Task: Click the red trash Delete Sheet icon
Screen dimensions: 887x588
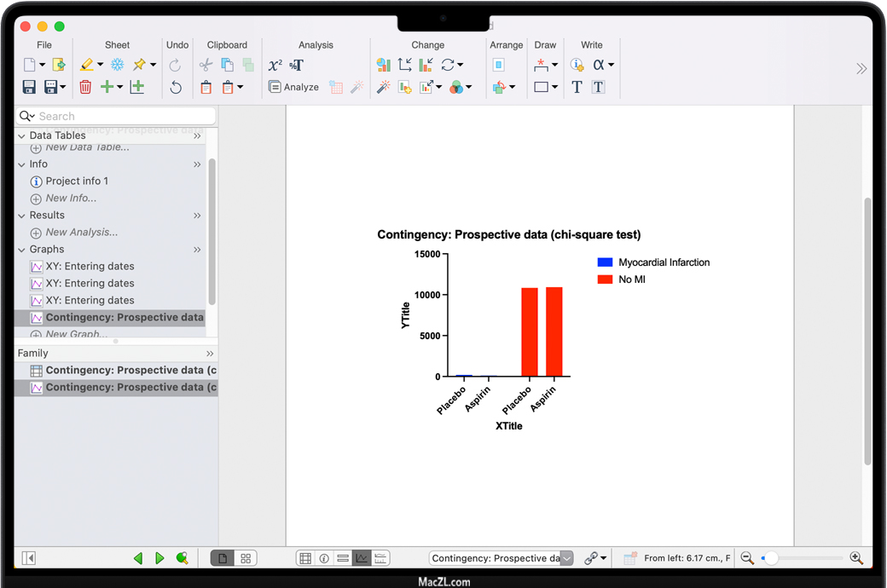Action: click(85, 87)
